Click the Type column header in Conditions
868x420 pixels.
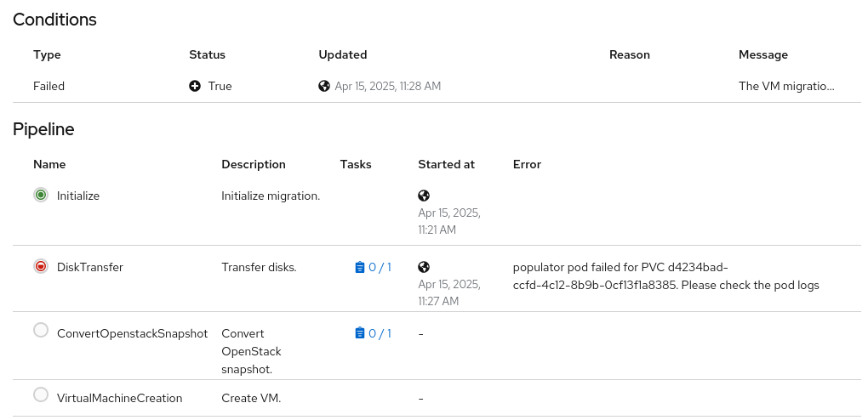pyautogui.click(x=47, y=54)
